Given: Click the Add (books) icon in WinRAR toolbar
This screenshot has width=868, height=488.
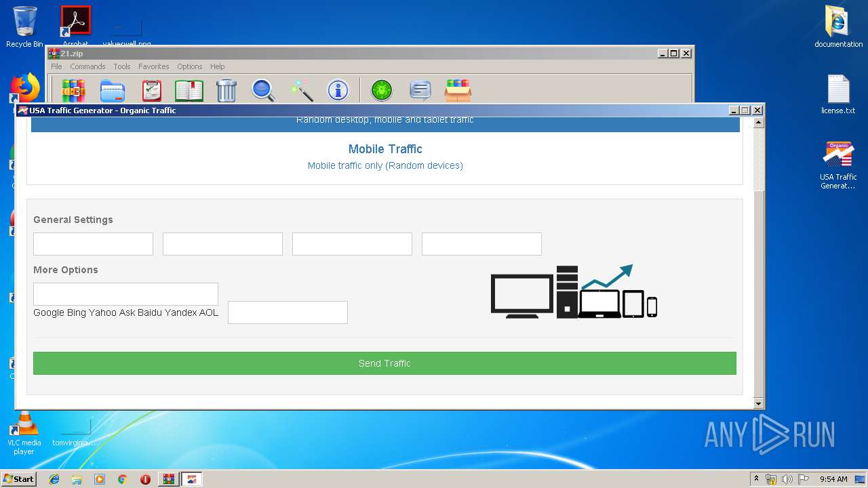Looking at the screenshot, I should point(73,89).
